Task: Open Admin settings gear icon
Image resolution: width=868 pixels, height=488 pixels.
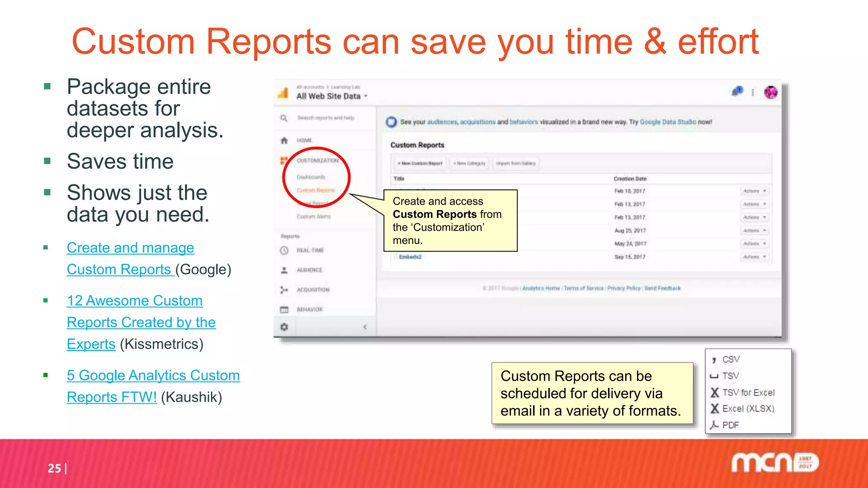Action: coord(284,327)
